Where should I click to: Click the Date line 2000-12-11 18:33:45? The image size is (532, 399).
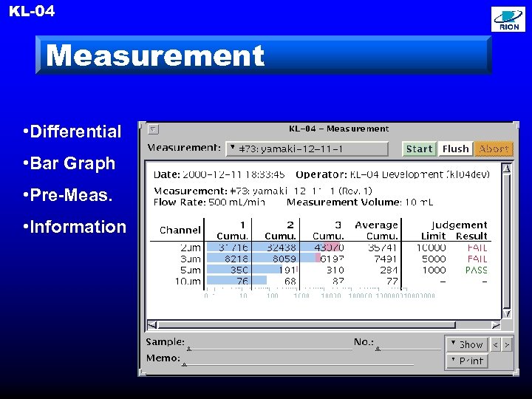[219, 174]
